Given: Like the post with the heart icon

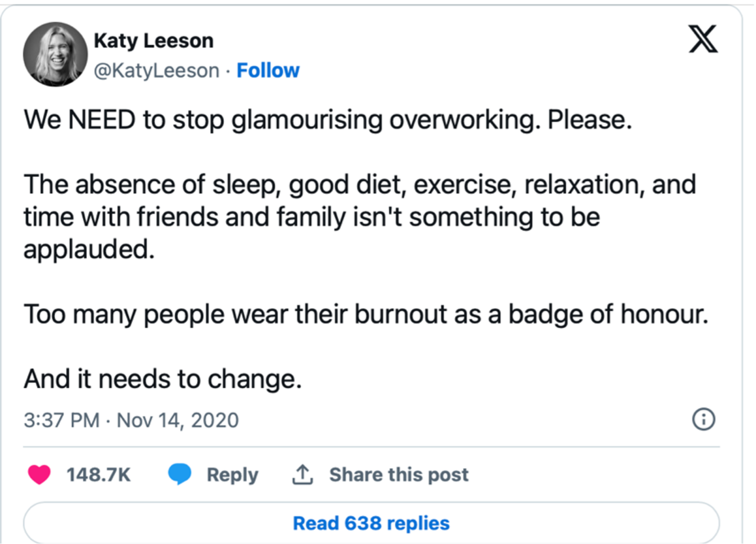Looking at the screenshot, I should [40, 475].
